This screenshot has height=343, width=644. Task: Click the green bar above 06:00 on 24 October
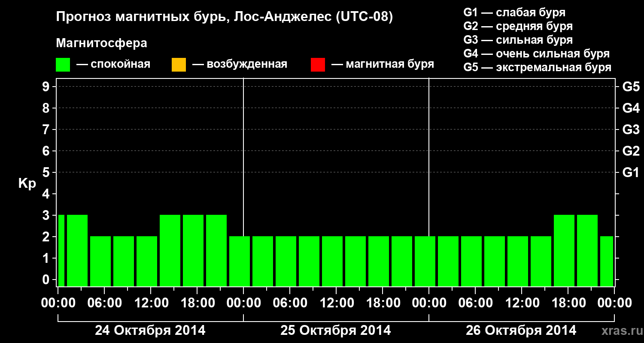click(100, 261)
